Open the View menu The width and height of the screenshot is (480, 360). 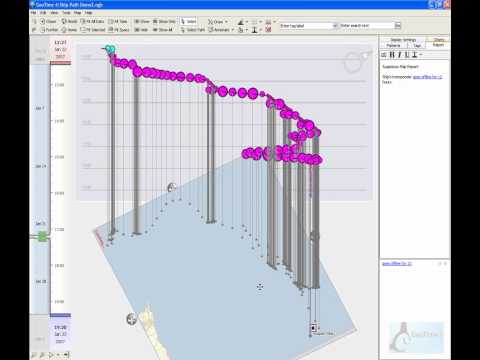[54, 13]
